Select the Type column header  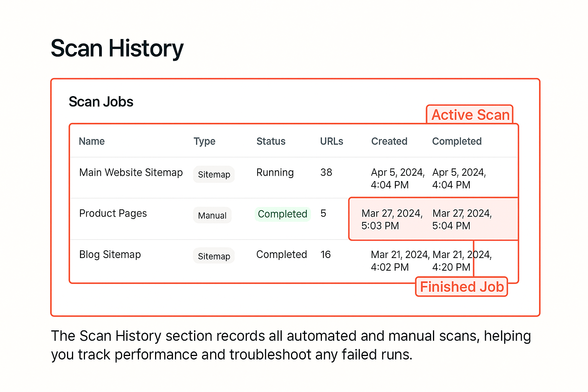204,141
